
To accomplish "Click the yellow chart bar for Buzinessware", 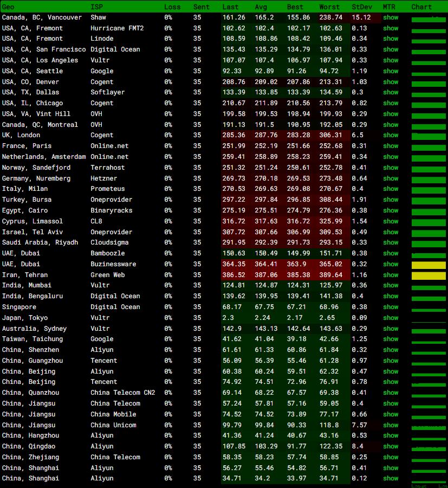I will point(428,265).
